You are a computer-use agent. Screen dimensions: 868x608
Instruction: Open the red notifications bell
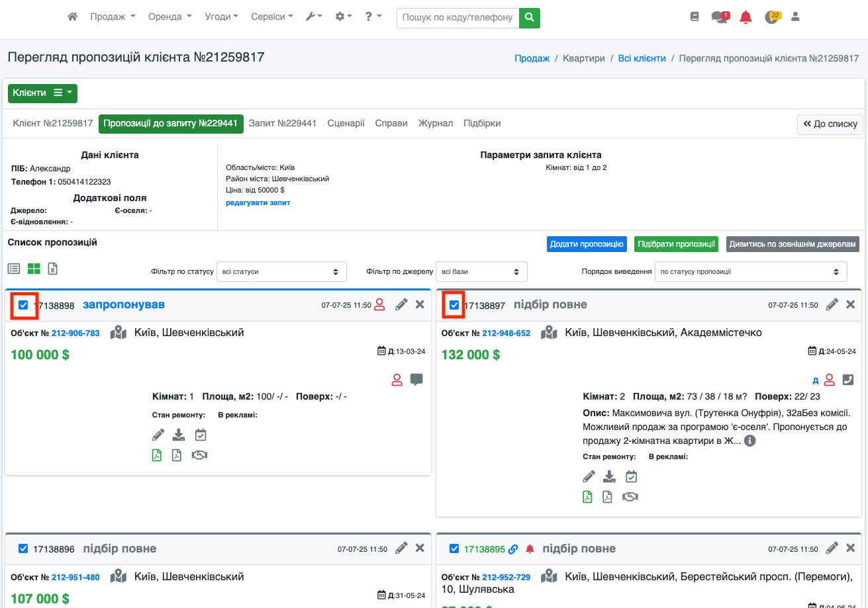point(746,17)
